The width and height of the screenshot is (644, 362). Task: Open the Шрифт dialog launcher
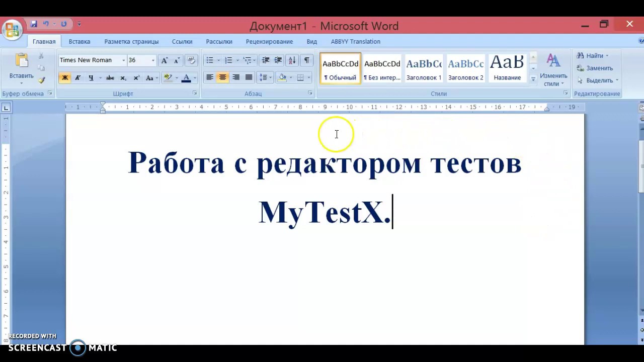[195, 94]
